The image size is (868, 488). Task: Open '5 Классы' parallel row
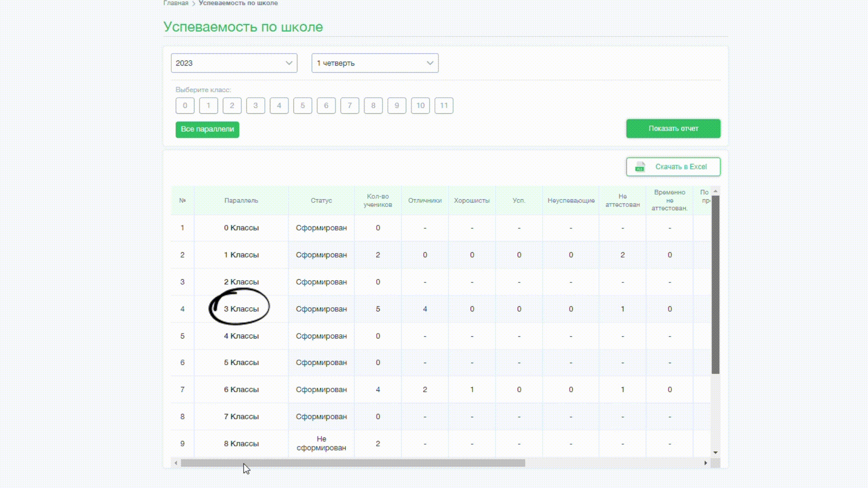(241, 362)
